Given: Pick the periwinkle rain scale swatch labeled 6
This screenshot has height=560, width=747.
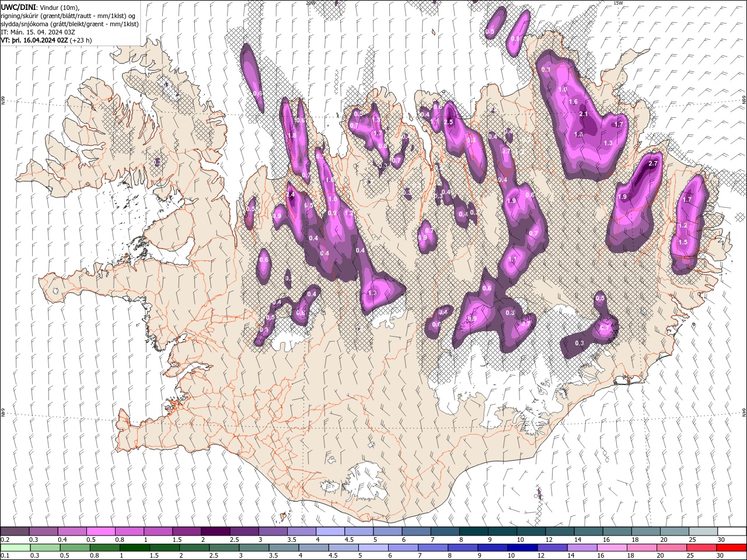Looking at the screenshot, I should (x=403, y=548).
